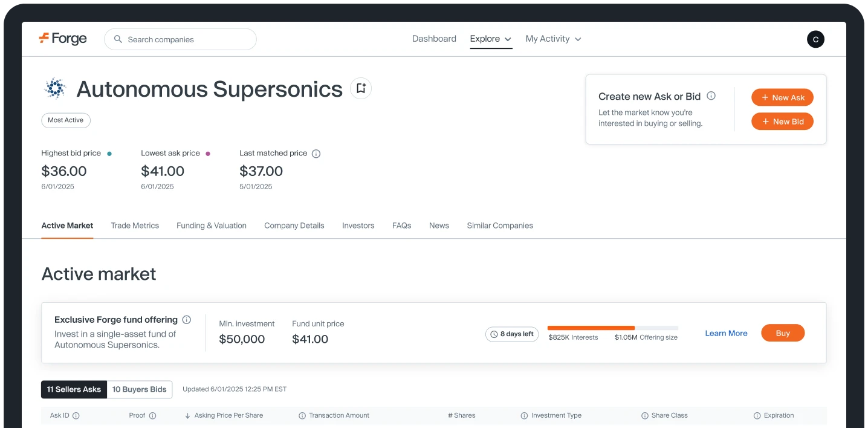
Task: Click the Active market section heading
Action: click(x=99, y=274)
